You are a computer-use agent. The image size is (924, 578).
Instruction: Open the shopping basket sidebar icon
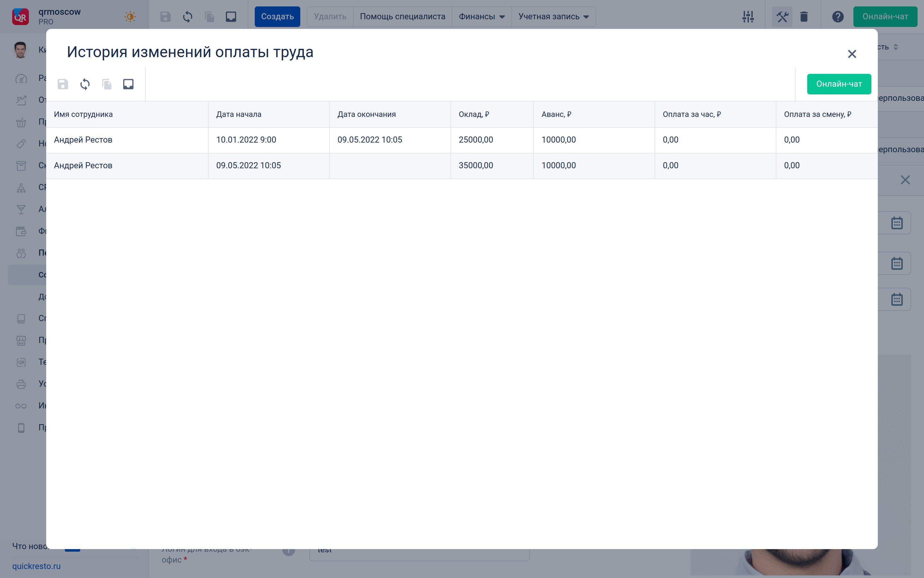pyautogui.click(x=21, y=122)
